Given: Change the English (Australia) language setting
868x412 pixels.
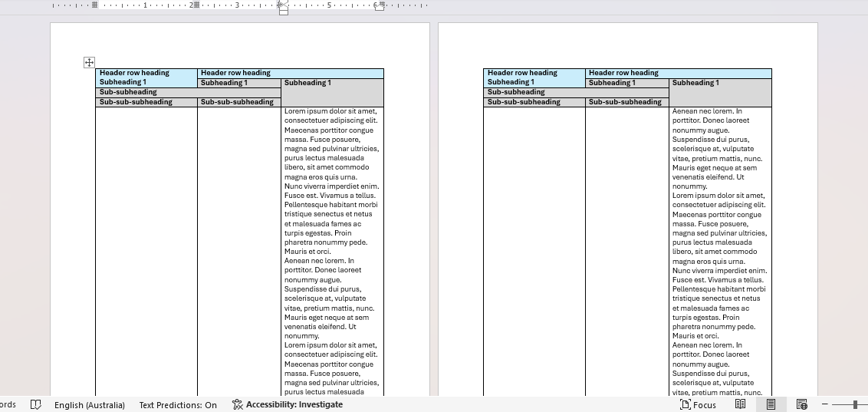Looking at the screenshot, I should coord(90,404).
